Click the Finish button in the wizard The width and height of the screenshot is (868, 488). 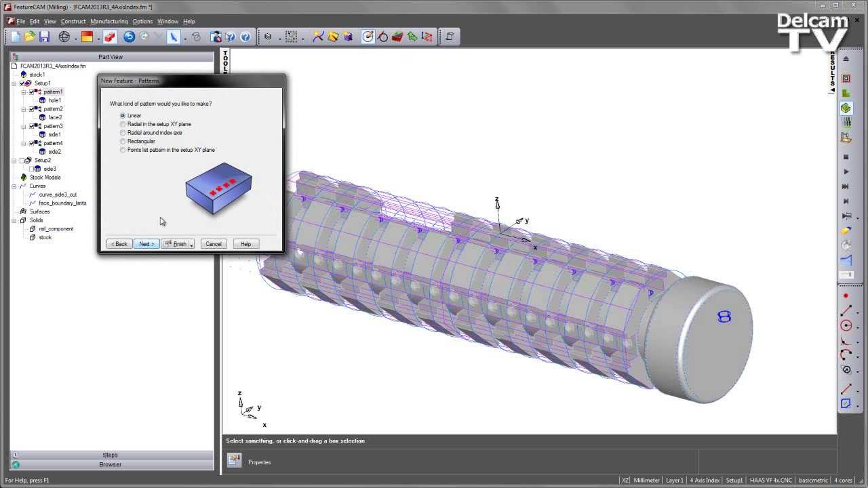tap(176, 244)
